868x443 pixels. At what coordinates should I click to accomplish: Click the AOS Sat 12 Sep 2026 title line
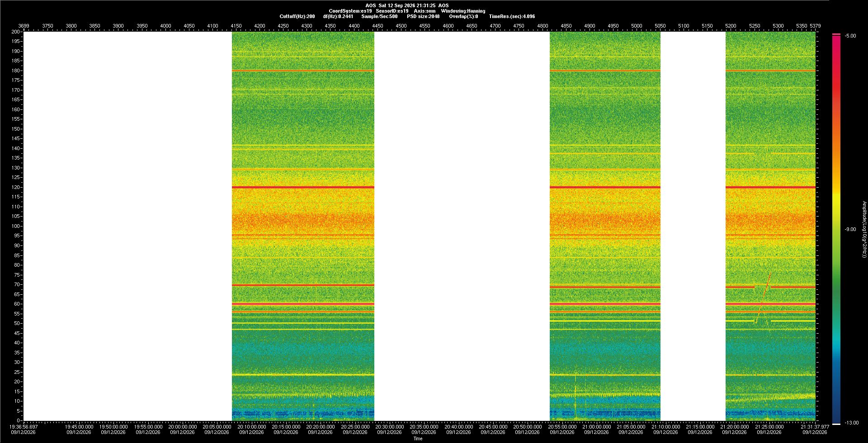tap(407, 5)
